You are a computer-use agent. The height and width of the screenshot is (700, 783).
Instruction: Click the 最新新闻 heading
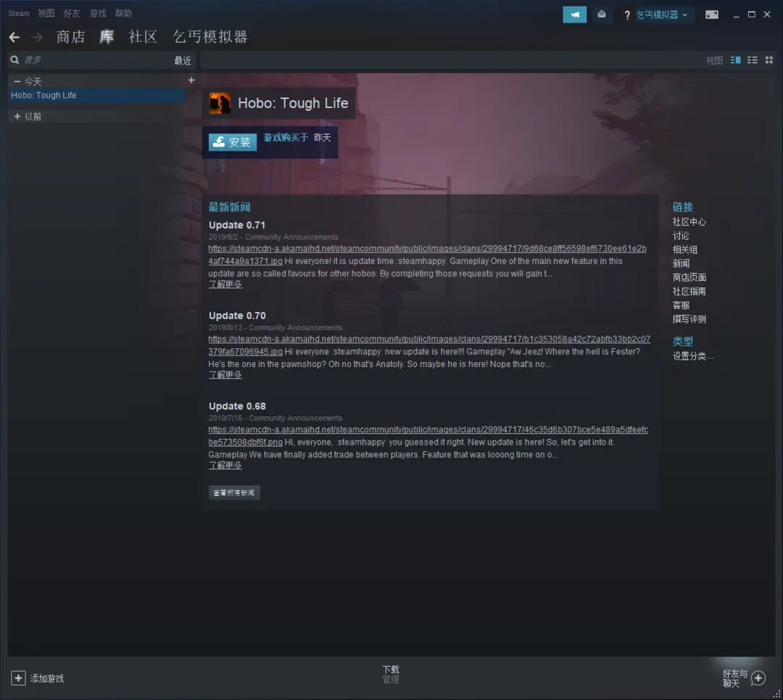pyautogui.click(x=229, y=207)
